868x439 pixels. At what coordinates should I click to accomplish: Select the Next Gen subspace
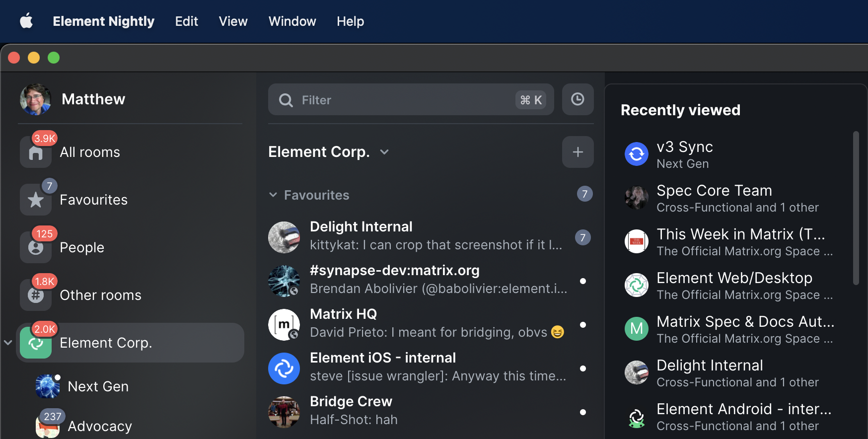98,386
